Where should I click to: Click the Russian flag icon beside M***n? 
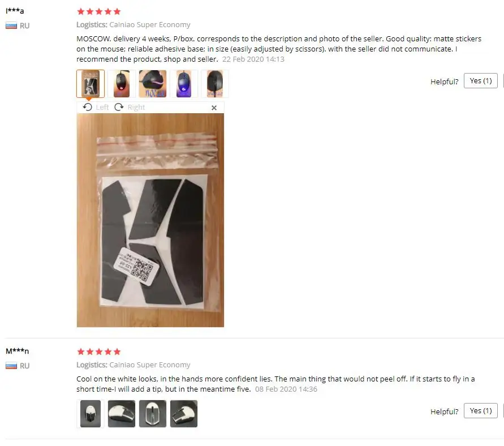click(x=11, y=366)
